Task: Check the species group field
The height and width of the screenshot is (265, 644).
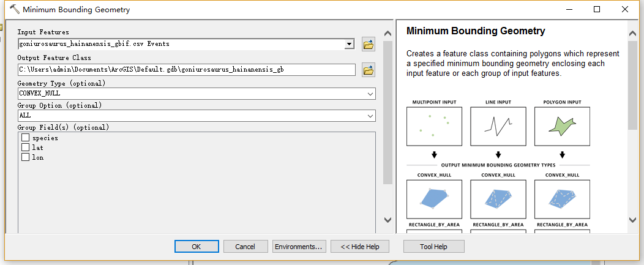Action: [x=26, y=138]
